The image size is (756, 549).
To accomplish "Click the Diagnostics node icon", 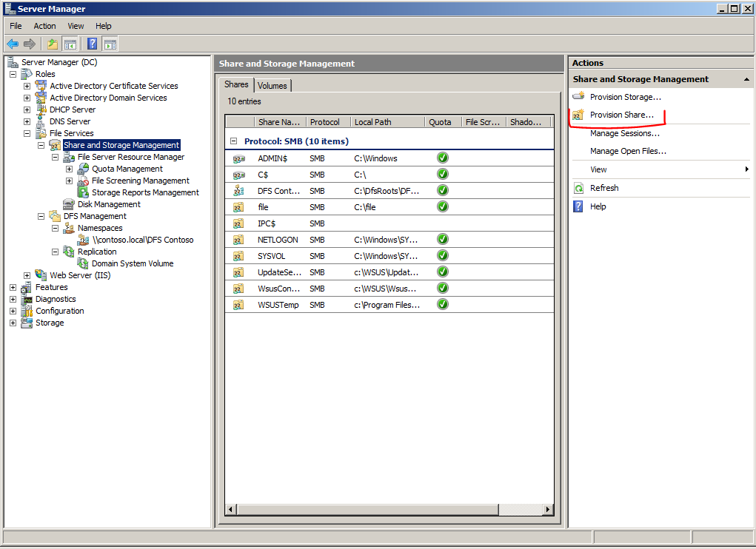I will [27, 299].
